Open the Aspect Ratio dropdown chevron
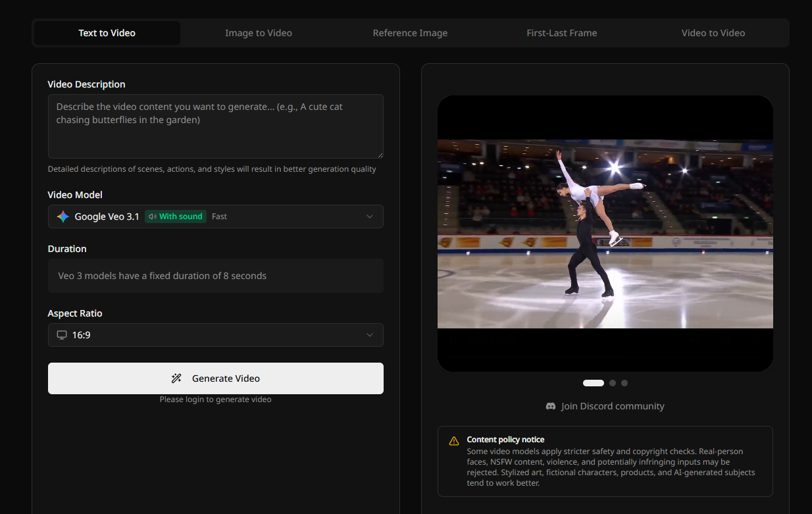The width and height of the screenshot is (812, 514). click(370, 335)
